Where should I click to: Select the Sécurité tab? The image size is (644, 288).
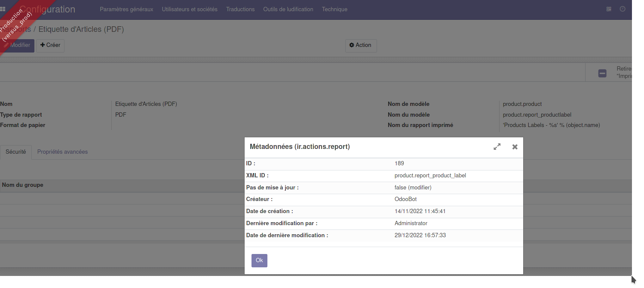[x=15, y=152]
